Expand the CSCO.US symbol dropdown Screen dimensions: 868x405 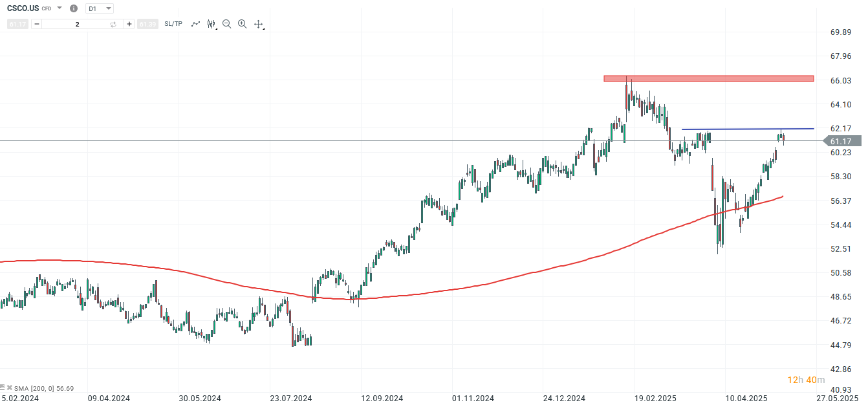[x=60, y=8]
